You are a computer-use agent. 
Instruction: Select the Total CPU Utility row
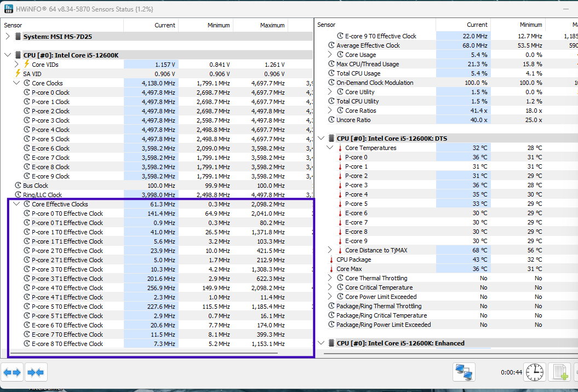(x=447, y=101)
